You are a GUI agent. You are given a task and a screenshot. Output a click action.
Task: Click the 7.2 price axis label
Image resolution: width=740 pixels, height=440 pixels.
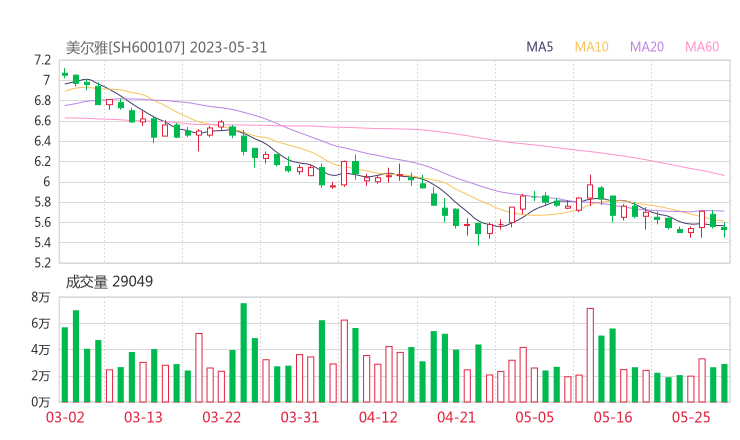[42, 60]
